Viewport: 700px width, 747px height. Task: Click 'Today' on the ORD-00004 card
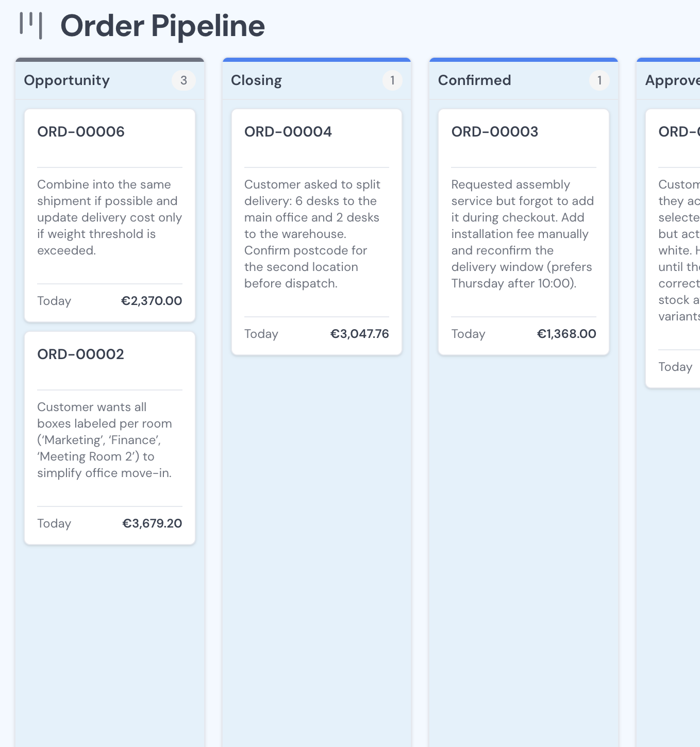click(x=261, y=334)
